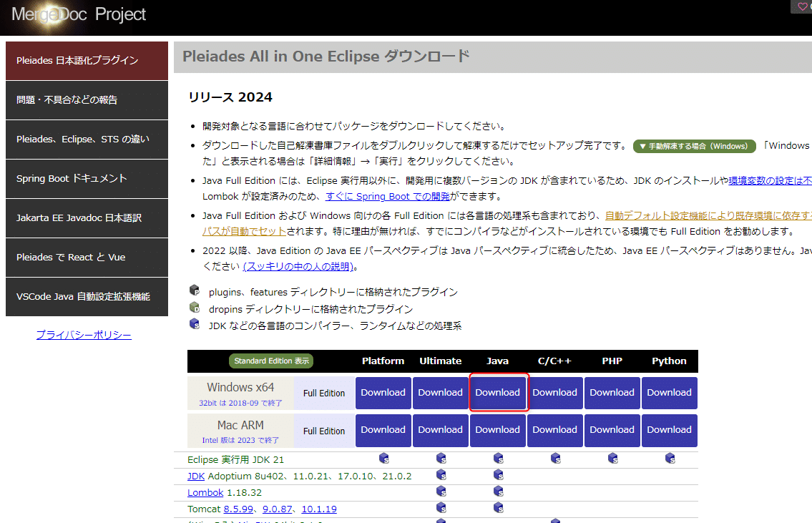Click the リリース 2024 heading
Viewport: 812px width, 523px height.
click(230, 97)
